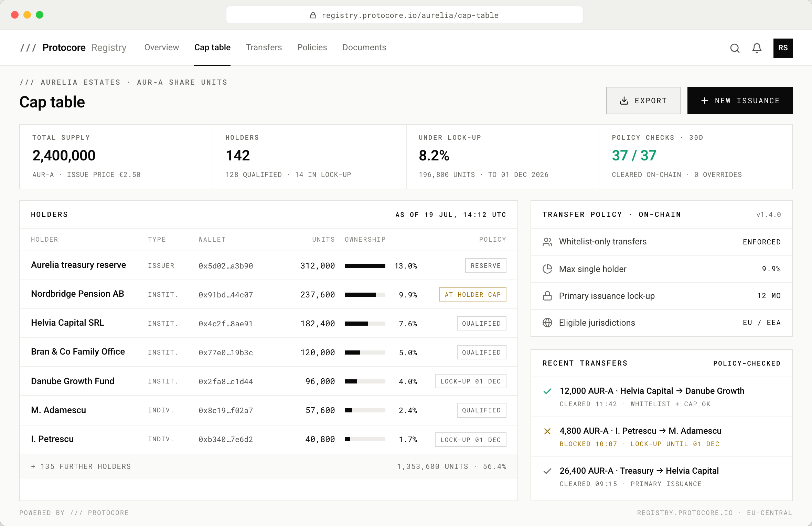Open the RS user avatar menu
The height and width of the screenshot is (526, 812).
[x=783, y=48]
